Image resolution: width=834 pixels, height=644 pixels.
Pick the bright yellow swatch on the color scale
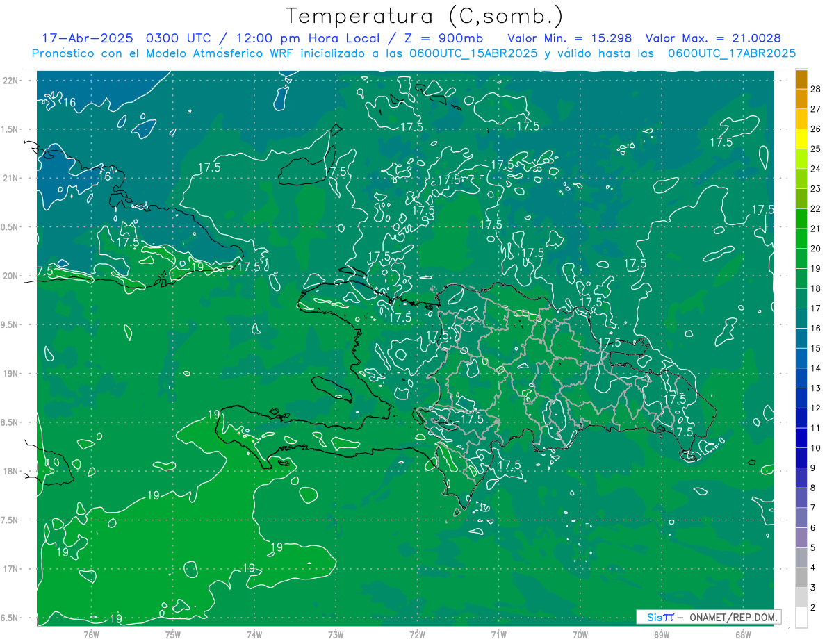point(801,139)
